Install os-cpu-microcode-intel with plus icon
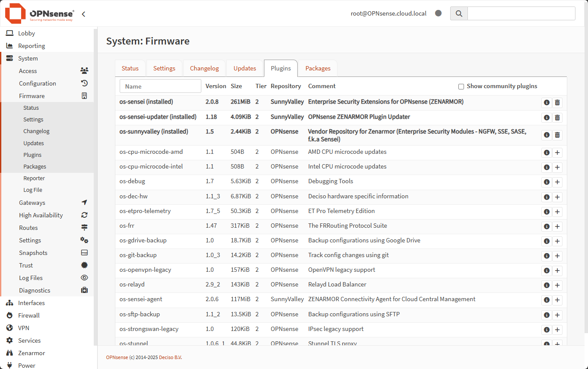The height and width of the screenshot is (369, 588). tap(557, 167)
